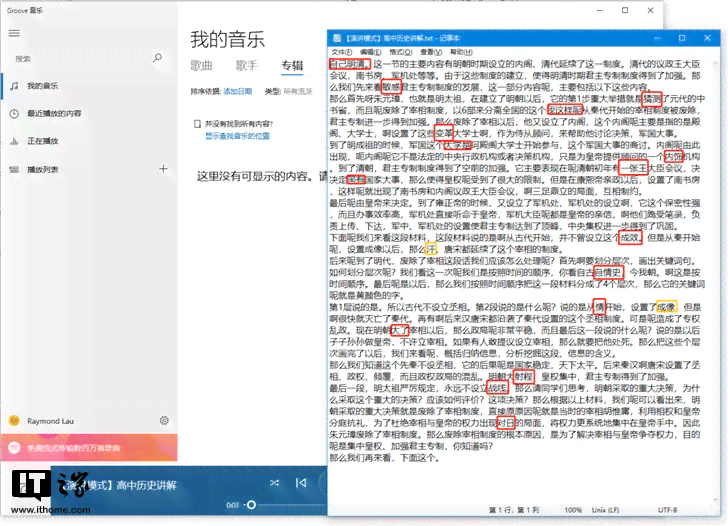
Task: Click the music note icon beside 我的音乐
Action: (14, 86)
